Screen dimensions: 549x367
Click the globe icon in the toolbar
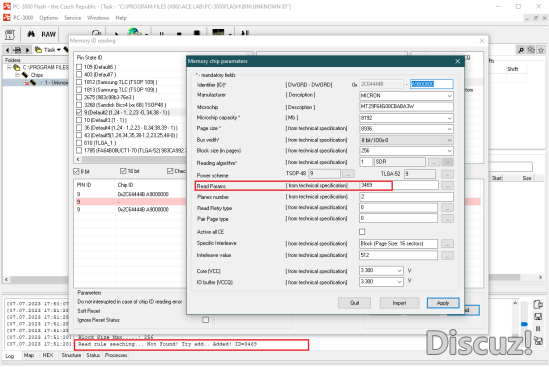coord(134,32)
